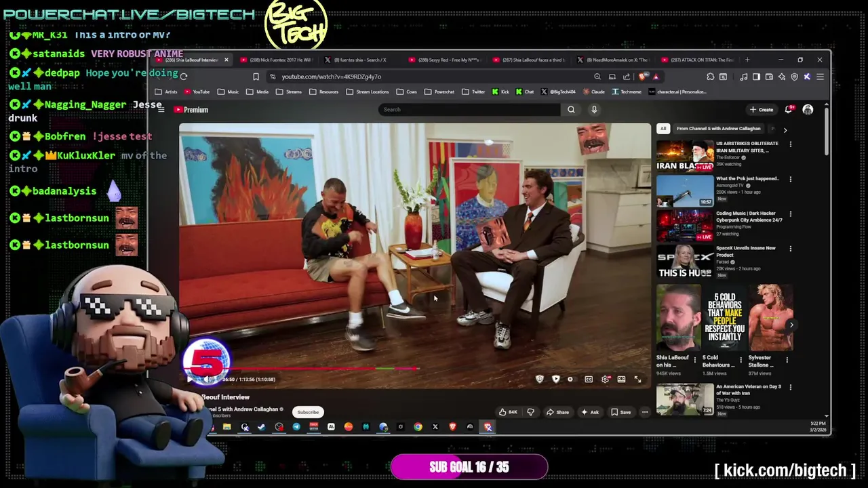Viewport: 868px width, 488px height.
Task: Like the video with 84K likes
Action: pyautogui.click(x=508, y=412)
